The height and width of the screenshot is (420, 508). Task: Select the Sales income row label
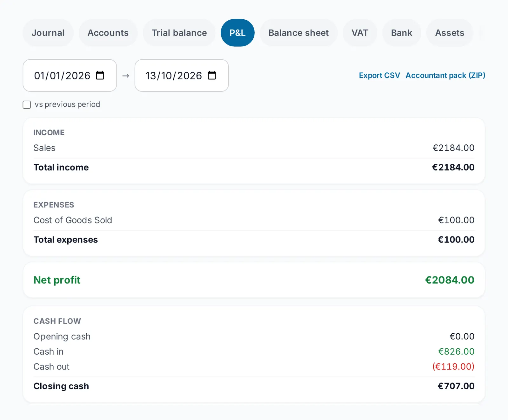(44, 148)
